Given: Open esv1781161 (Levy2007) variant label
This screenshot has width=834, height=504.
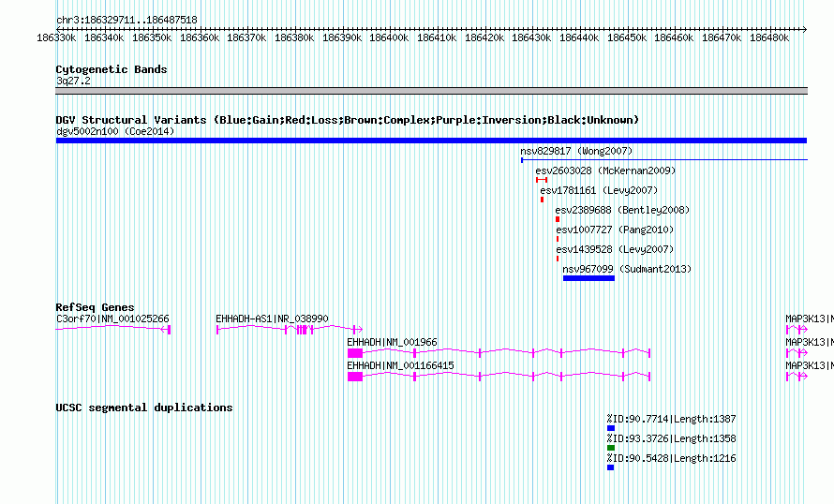Looking at the screenshot, I should pyautogui.click(x=599, y=190).
